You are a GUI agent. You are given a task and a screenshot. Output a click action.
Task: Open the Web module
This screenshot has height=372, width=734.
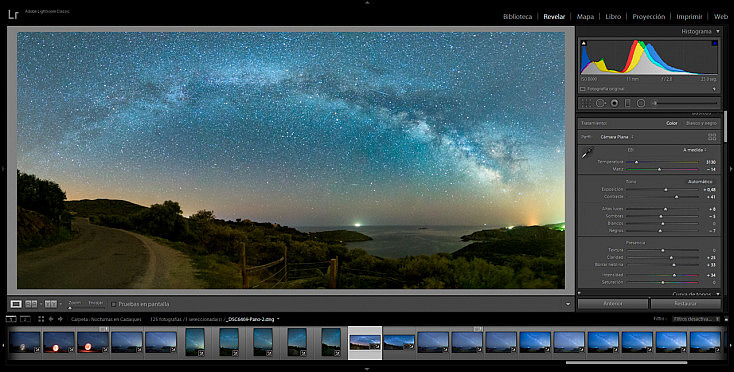pos(721,16)
